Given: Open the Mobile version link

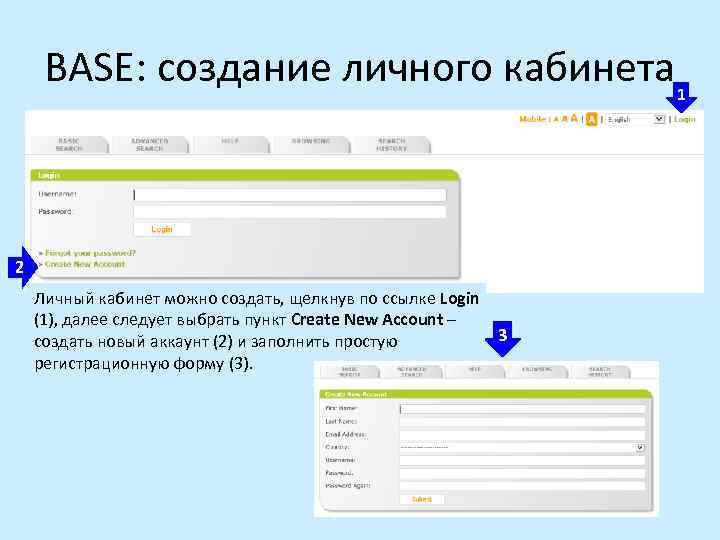Looking at the screenshot, I should point(532,119).
